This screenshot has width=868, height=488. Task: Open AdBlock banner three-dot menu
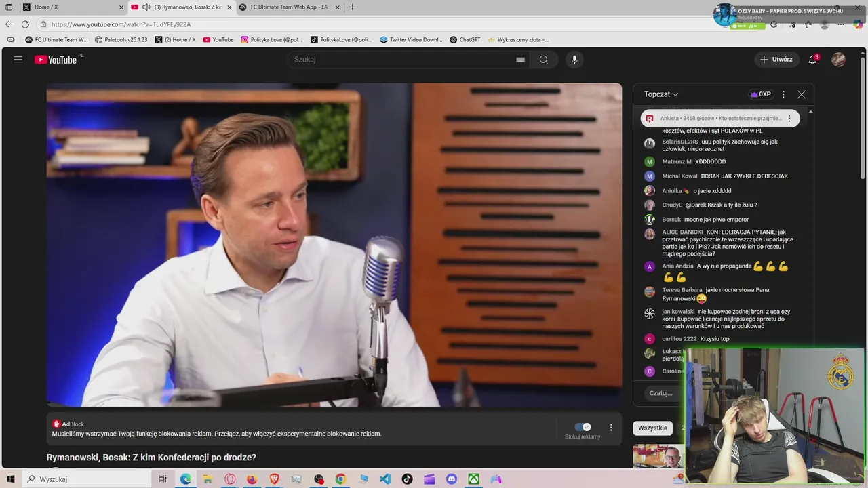(611, 428)
